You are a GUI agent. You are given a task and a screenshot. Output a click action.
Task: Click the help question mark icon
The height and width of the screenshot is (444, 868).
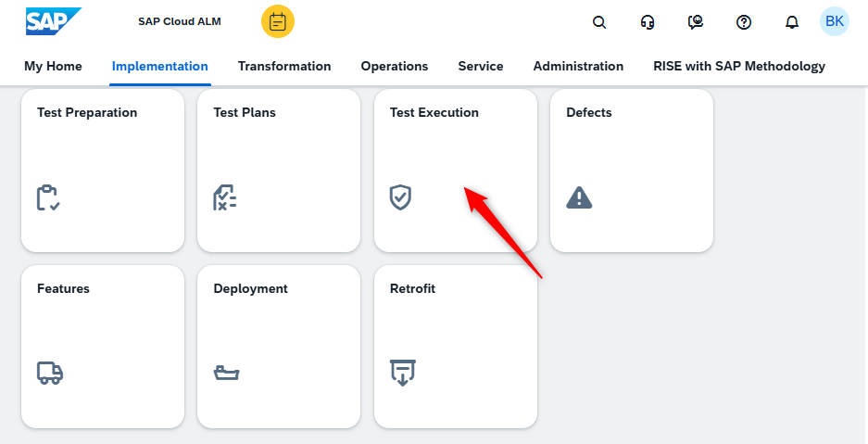pos(744,22)
